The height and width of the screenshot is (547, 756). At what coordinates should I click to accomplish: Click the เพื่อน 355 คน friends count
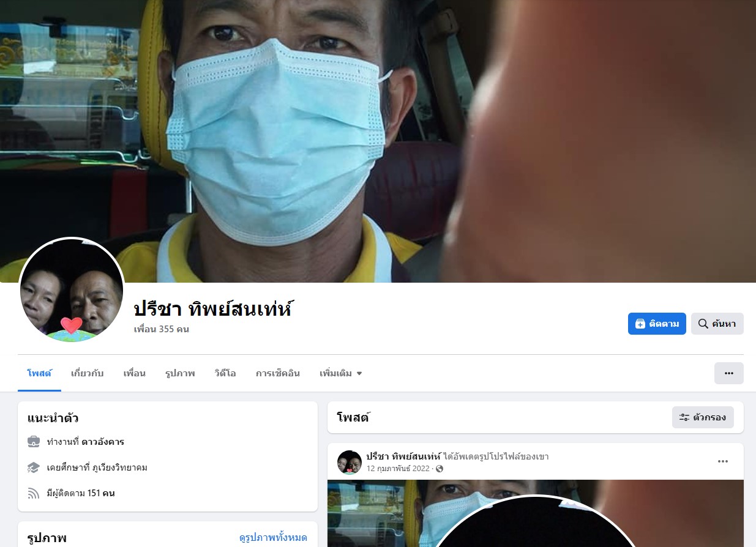[x=162, y=329]
